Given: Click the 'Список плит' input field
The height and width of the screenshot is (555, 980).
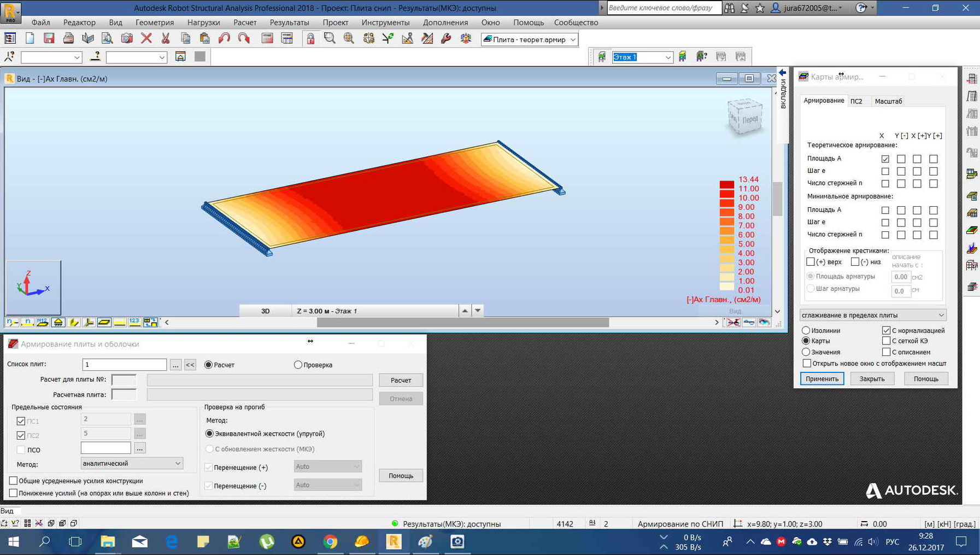Looking at the screenshot, I should coord(124,364).
